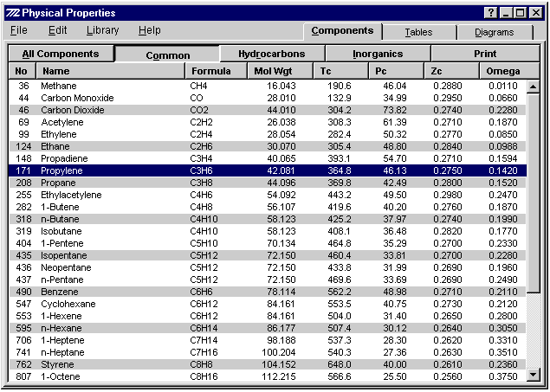Click component number 36 for Methane
This screenshot has width=550, height=392.
point(23,86)
